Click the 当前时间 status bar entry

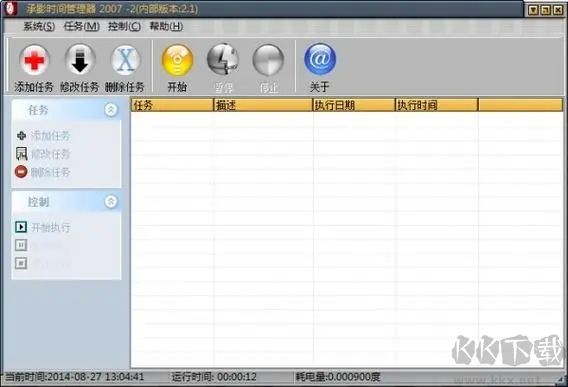[75, 377]
